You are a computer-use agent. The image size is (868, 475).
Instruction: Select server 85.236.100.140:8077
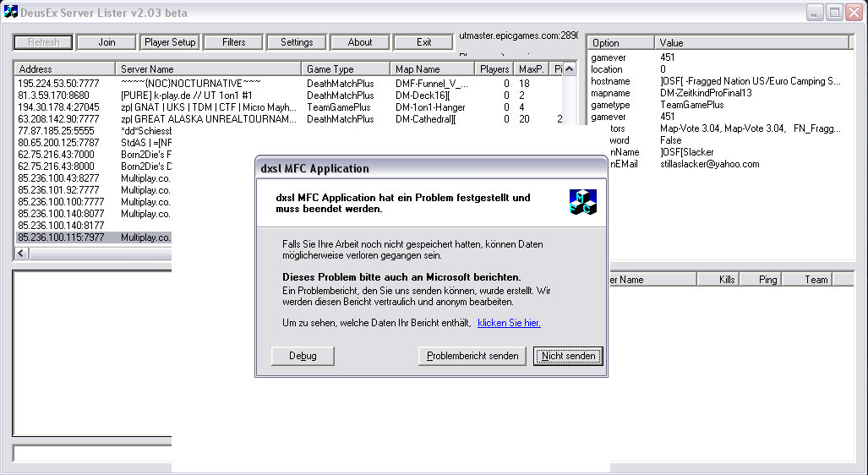61,214
